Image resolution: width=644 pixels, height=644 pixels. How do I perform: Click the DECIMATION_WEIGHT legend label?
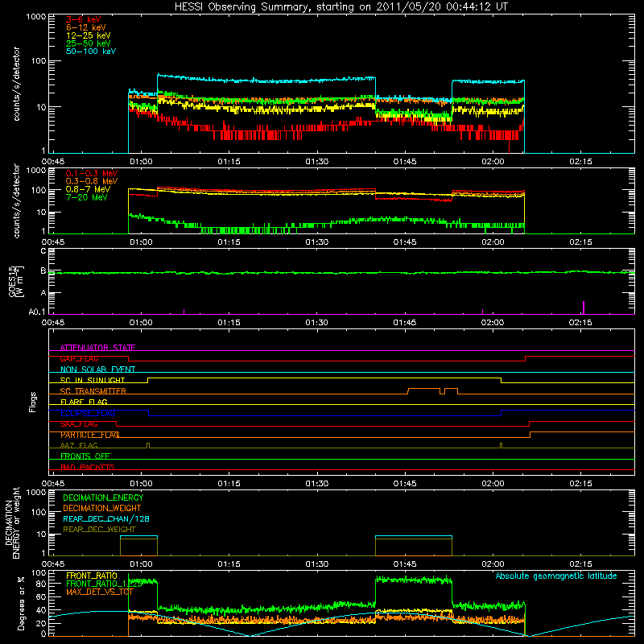pos(102,508)
